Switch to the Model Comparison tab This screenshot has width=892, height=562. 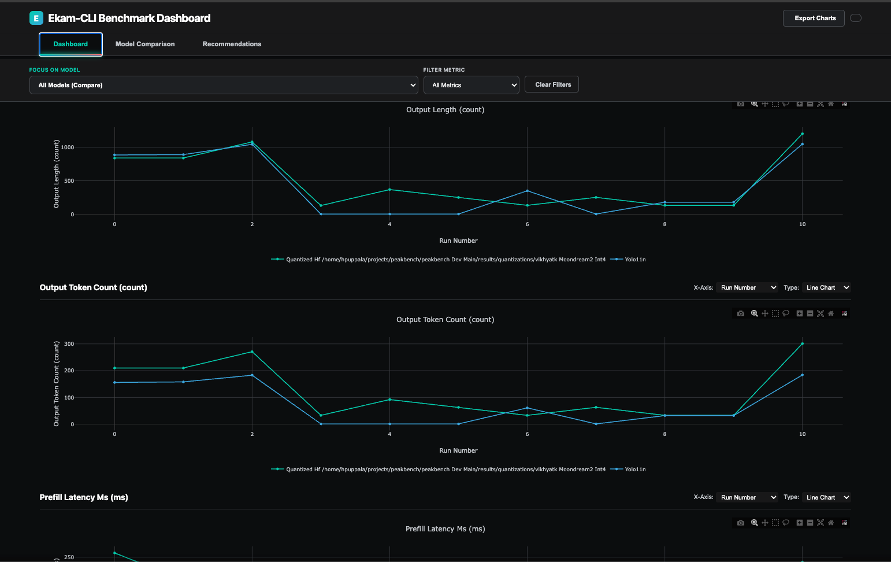145,44
